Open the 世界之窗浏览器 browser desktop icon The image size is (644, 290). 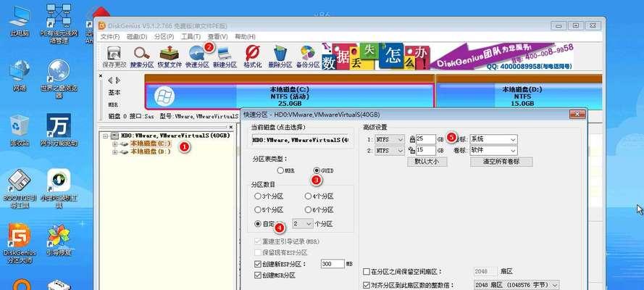pyautogui.click(x=59, y=79)
